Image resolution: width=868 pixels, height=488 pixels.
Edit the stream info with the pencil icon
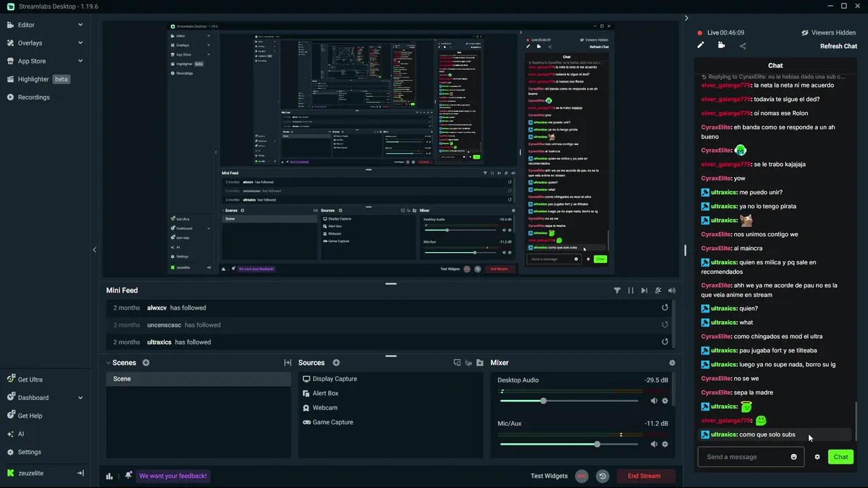701,45
